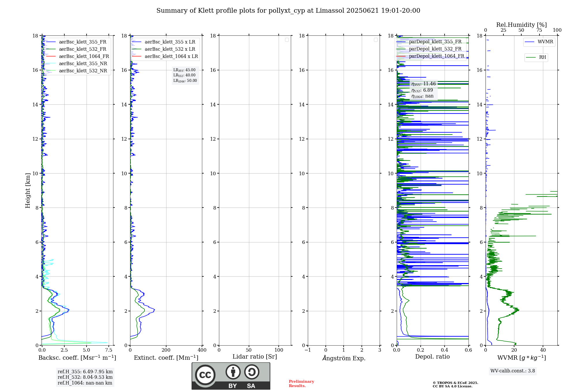Click the WV-calib.const.: 3.8 label
Screen dimensions: 577x392
pos(513,371)
